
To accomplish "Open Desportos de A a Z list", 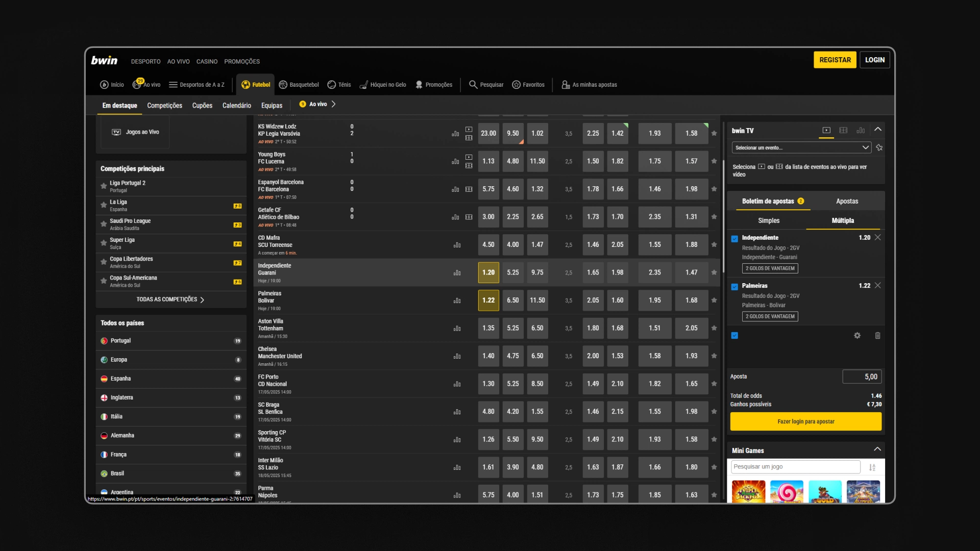I will point(197,85).
